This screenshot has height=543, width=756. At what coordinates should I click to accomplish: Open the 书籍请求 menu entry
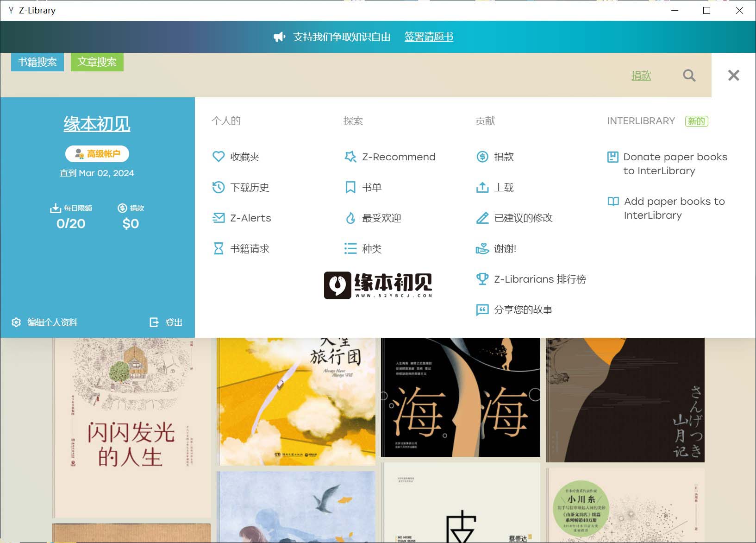point(241,248)
